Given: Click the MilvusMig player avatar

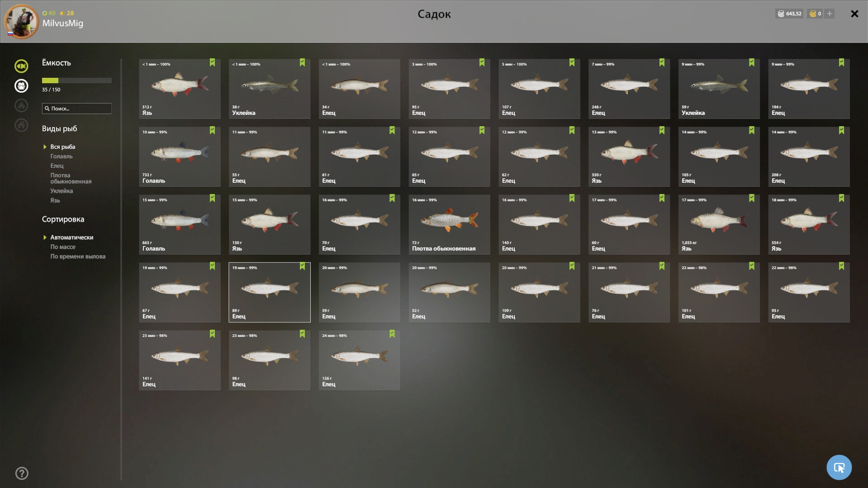Looking at the screenshot, I should point(21,21).
